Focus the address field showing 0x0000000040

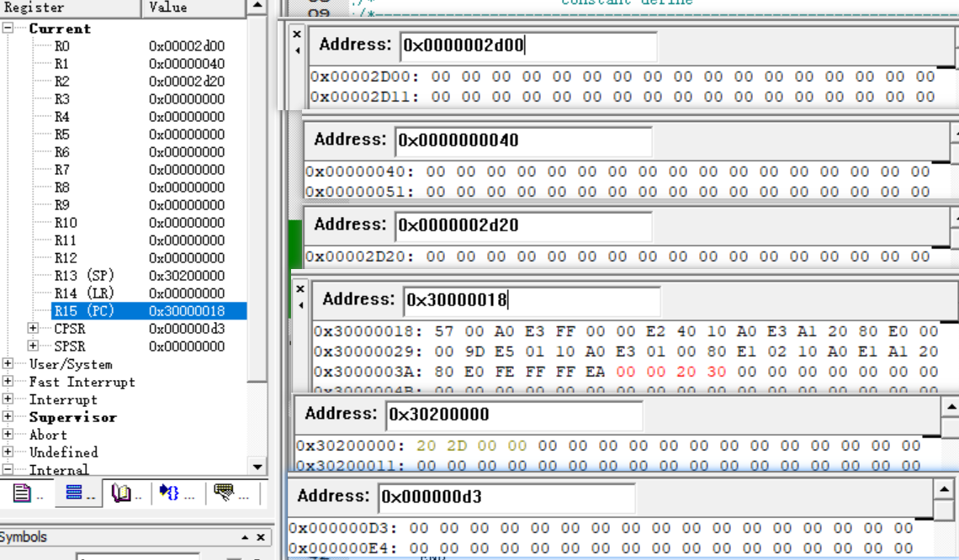(523, 140)
